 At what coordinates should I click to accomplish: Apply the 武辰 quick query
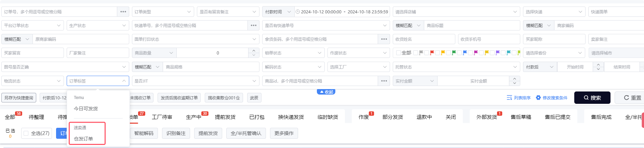254,98
